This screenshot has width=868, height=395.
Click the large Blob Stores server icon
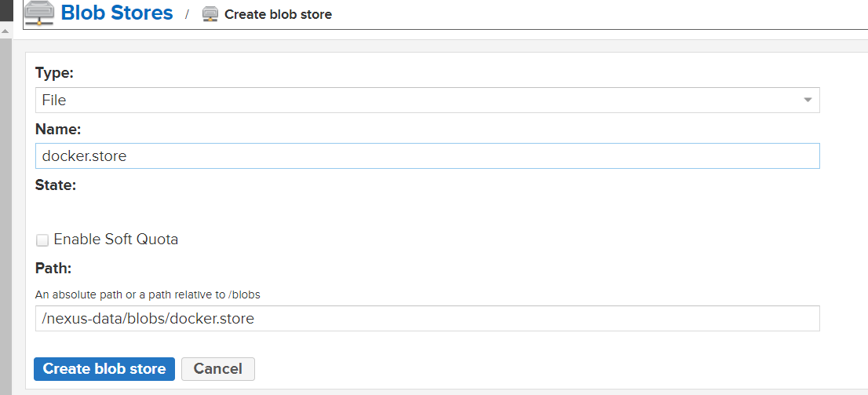40,14
